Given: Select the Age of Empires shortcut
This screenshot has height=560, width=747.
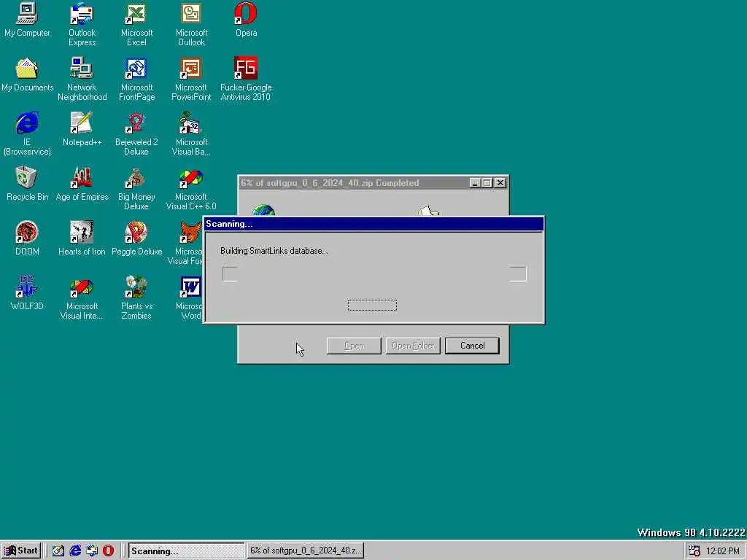Looking at the screenshot, I should 82,184.
